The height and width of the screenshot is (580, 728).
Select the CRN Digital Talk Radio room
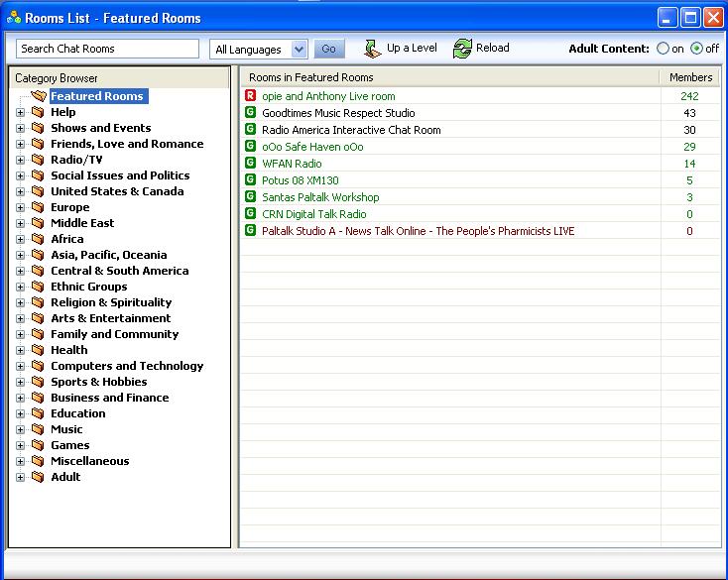[481, 214]
